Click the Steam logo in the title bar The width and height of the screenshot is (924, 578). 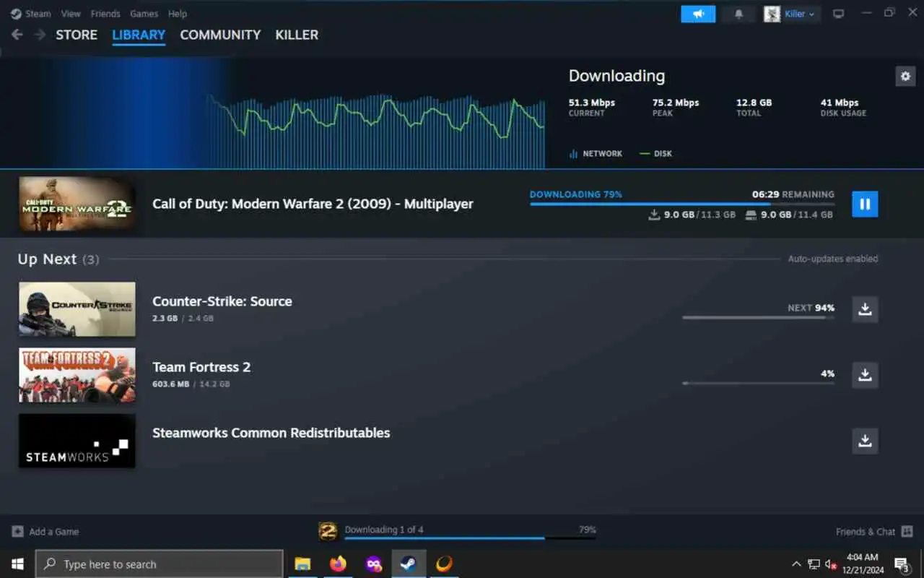click(x=16, y=14)
